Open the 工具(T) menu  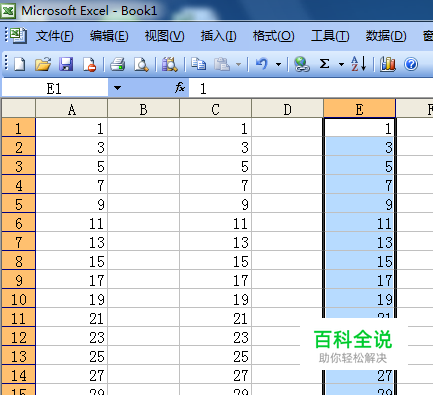[330, 36]
